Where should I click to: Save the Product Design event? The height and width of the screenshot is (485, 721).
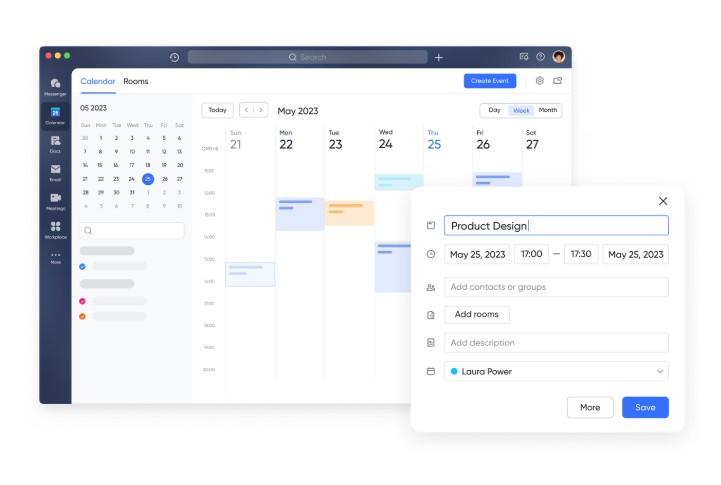click(645, 407)
